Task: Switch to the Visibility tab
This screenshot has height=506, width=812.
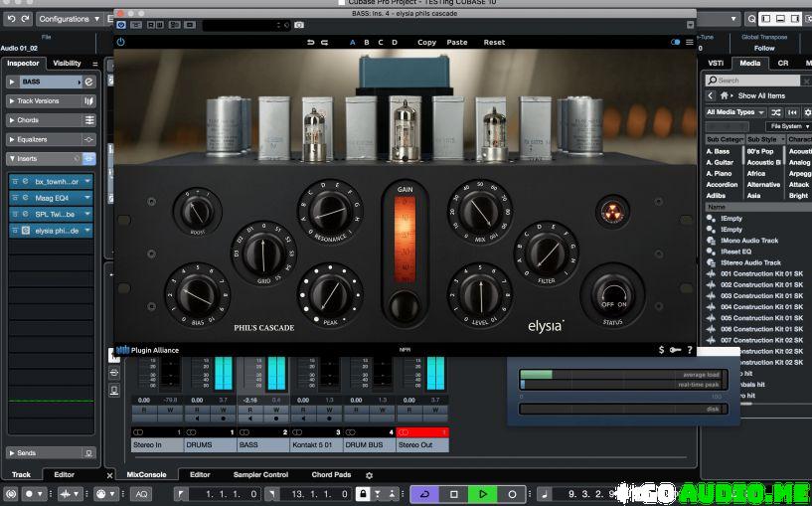Action: 67,64
